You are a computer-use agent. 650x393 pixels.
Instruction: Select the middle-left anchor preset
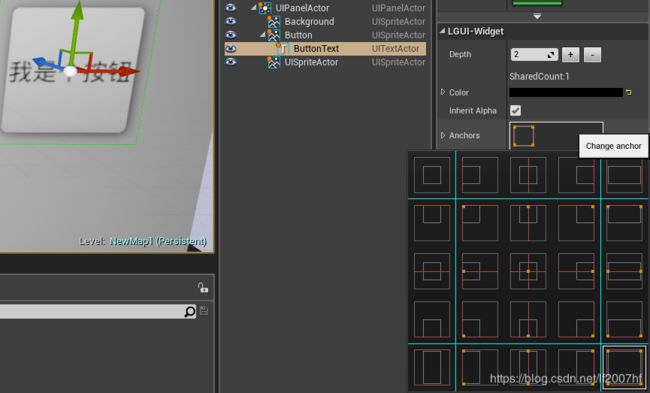[x=480, y=271]
